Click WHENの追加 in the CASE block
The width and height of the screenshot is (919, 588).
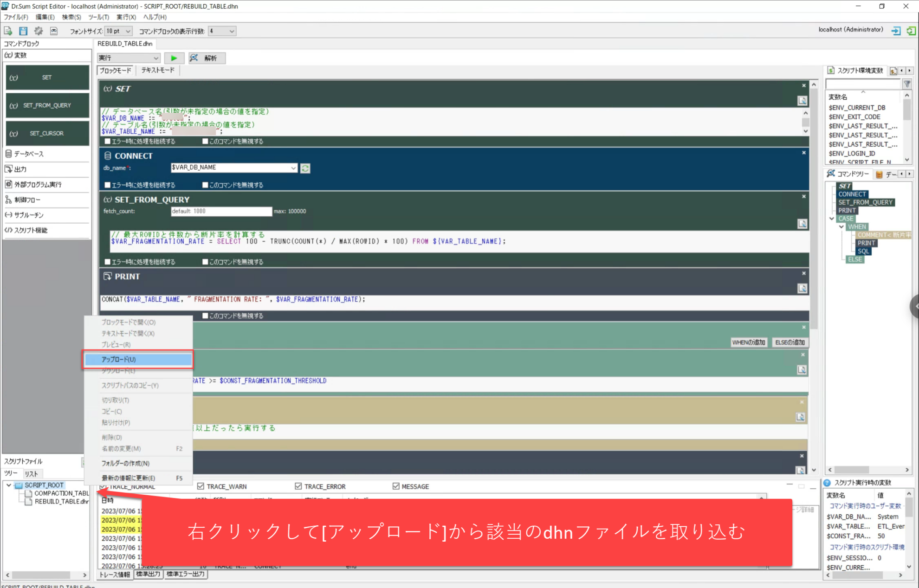point(749,342)
